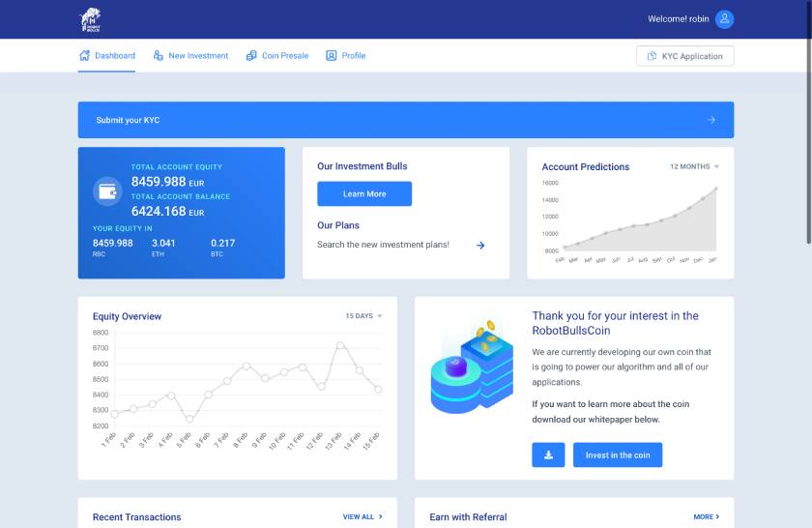Click the Coin Presale icon
812x528 pixels.
pos(251,56)
